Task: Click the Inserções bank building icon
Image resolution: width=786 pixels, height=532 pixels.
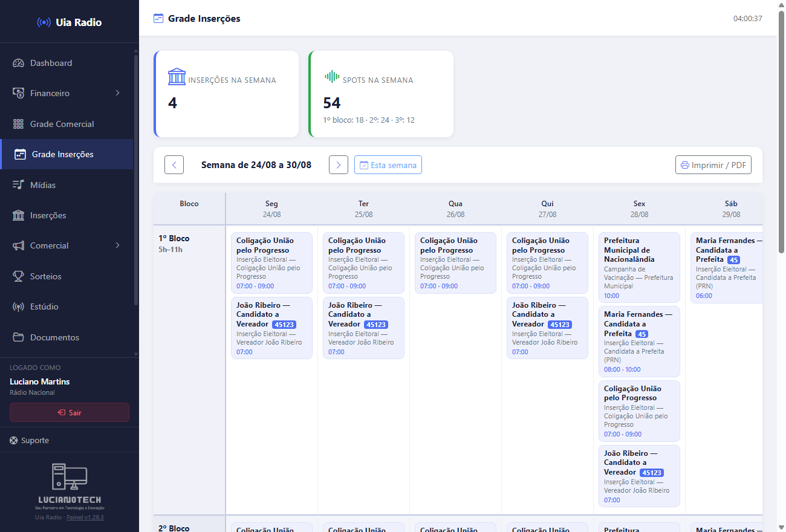Action: coord(18,215)
